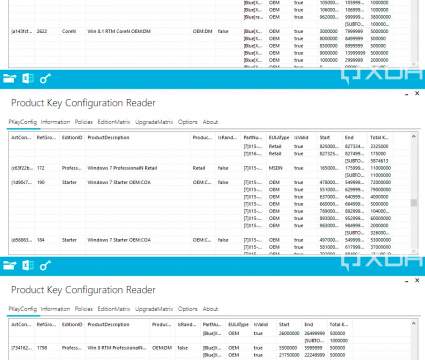Sort by Start column in middle window
The image size is (425, 360).
325,137
